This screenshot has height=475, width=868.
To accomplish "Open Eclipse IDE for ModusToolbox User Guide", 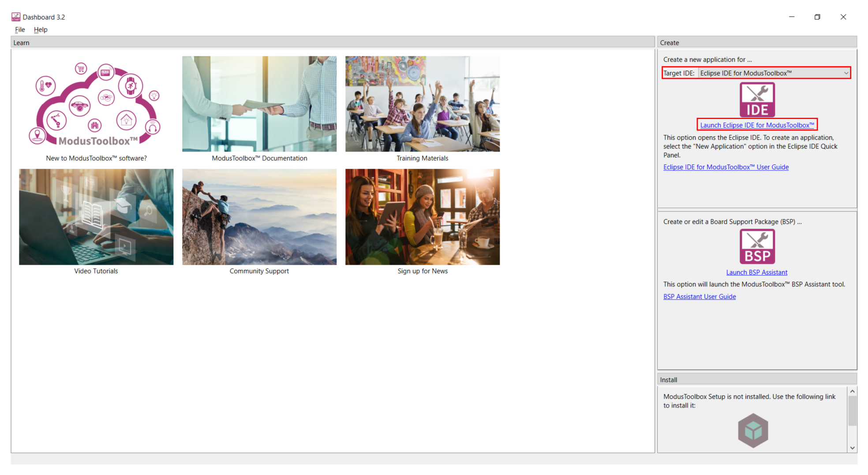I will click(x=726, y=167).
